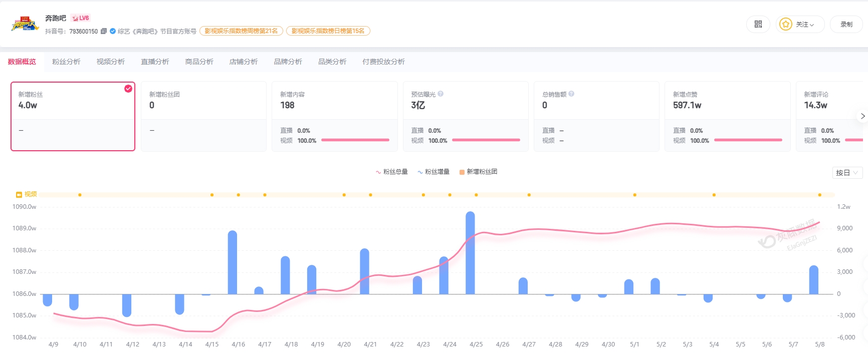
Task: Click the help icon beside 总销售额
Action: 571,94
